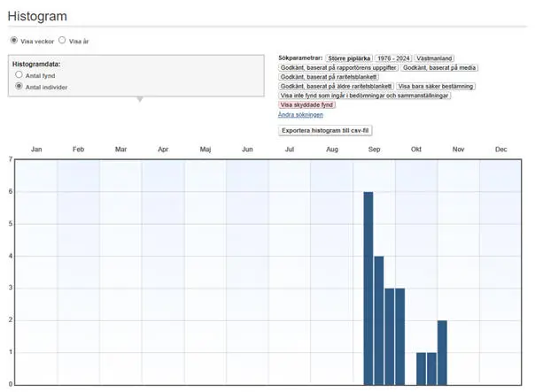Select the 'Visa år' radio button
Image resolution: width=535 pixels, height=392 pixels.
click(x=62, y=41)
